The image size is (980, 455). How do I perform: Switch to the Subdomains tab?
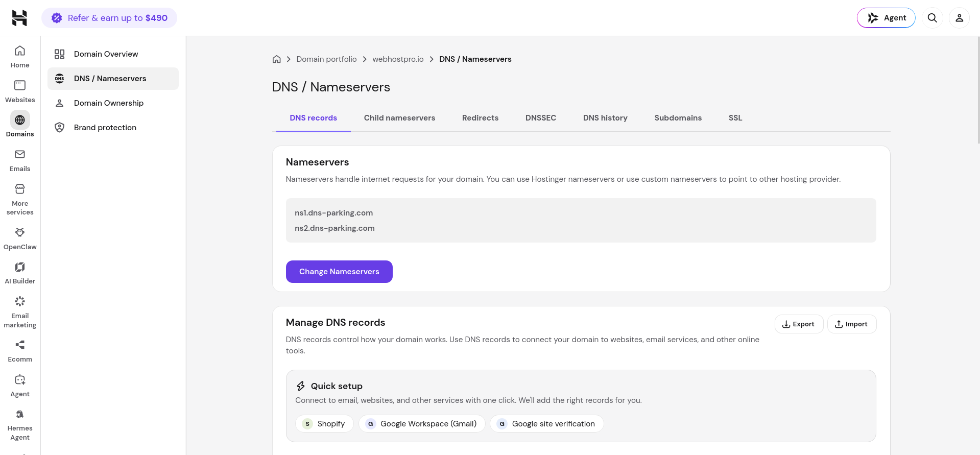(x=678, y=118)
